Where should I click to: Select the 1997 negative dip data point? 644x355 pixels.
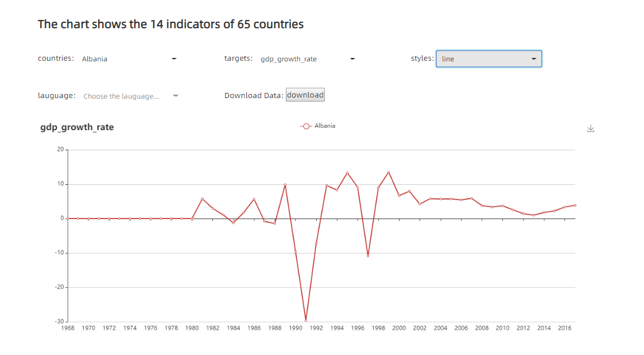coord(368,255)
